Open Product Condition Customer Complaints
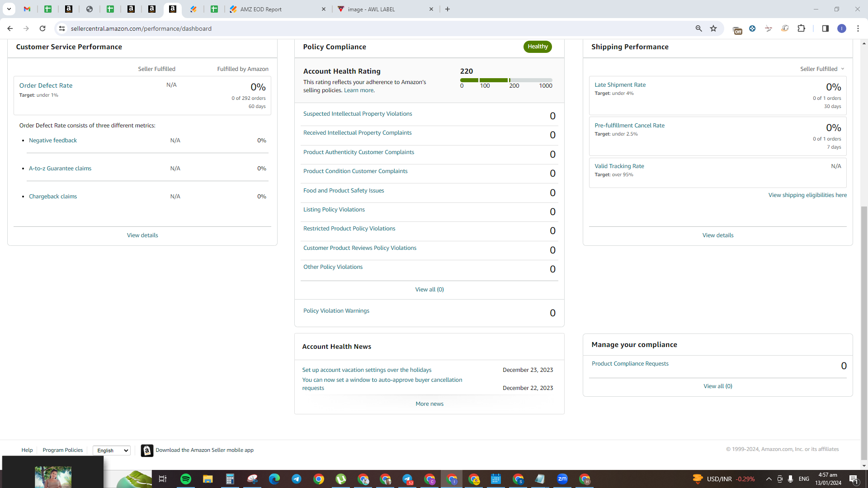Screen dimensions: 868x488 [355, 171]
